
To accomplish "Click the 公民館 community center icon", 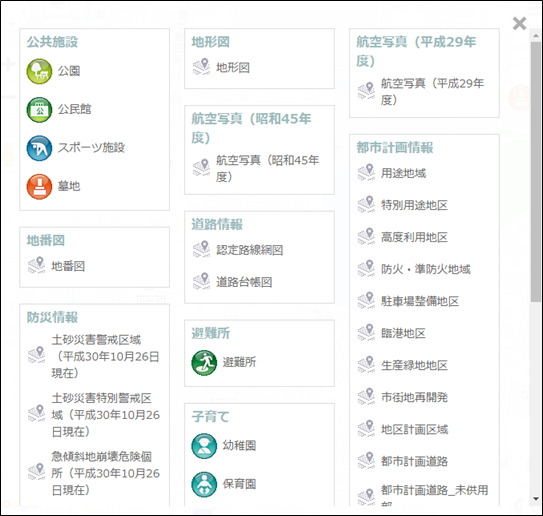I will [x=39, y=110].
